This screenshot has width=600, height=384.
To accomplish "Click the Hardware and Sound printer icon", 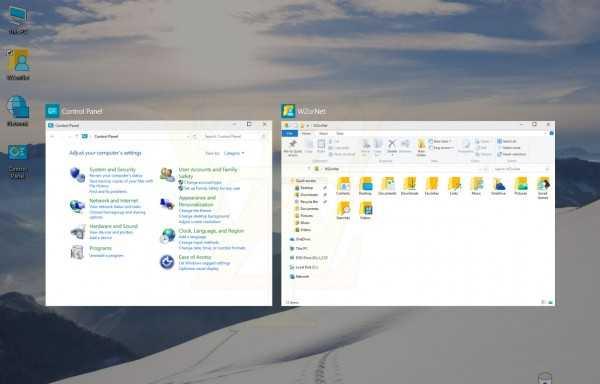I will tap(78, 231).
